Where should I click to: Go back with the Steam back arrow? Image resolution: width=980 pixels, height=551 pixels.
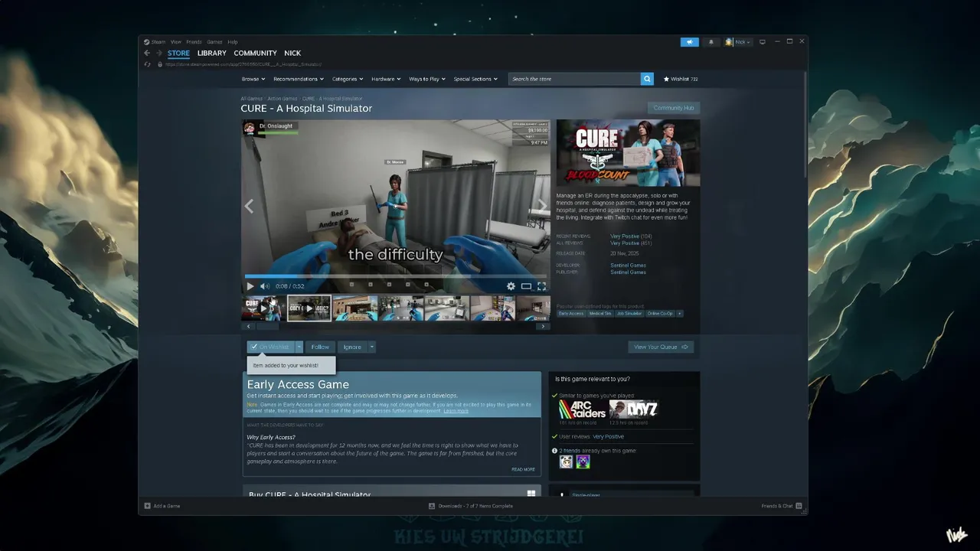tap(147, 54)
